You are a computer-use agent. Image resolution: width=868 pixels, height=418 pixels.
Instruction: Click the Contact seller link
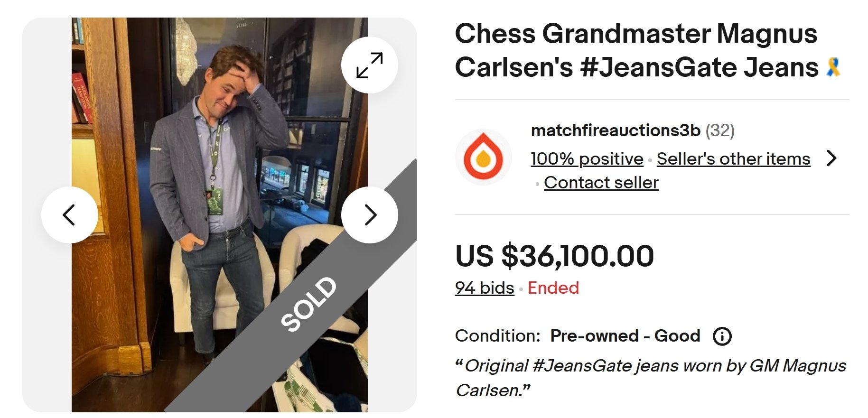point(601,183)
